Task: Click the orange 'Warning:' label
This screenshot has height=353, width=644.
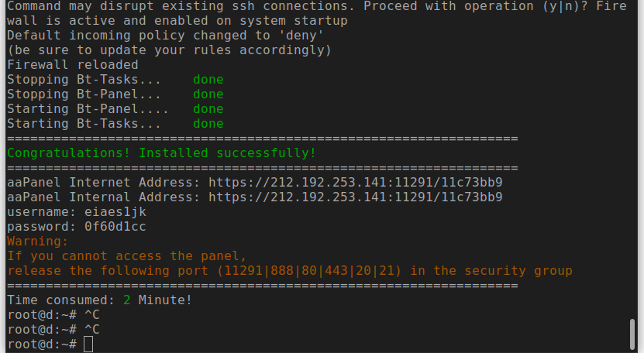Action: pyautogui.click(x=38, y=242)
